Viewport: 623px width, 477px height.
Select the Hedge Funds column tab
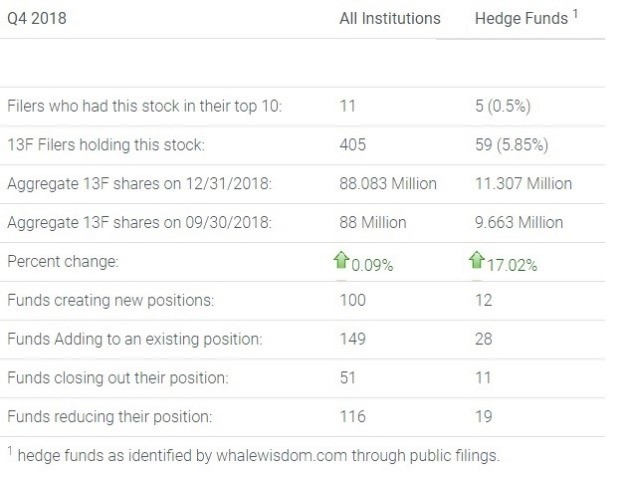pyautogui.click(x=519, y=18)
